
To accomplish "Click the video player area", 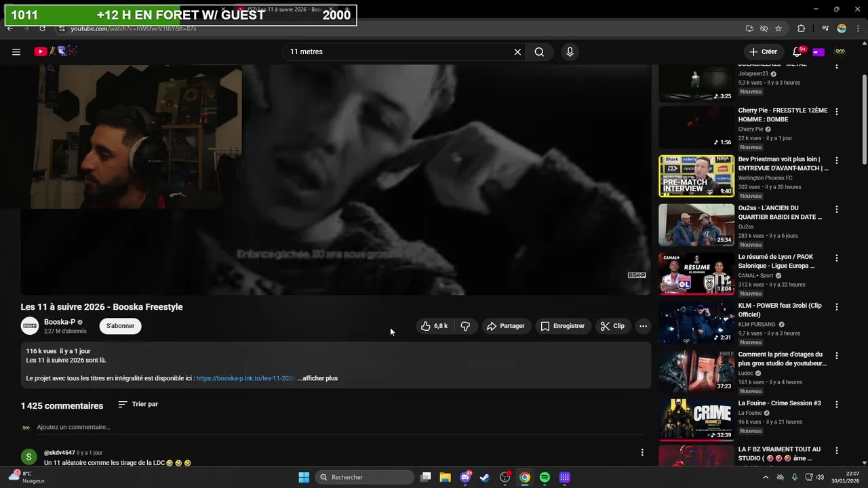I will pos(336,180).
